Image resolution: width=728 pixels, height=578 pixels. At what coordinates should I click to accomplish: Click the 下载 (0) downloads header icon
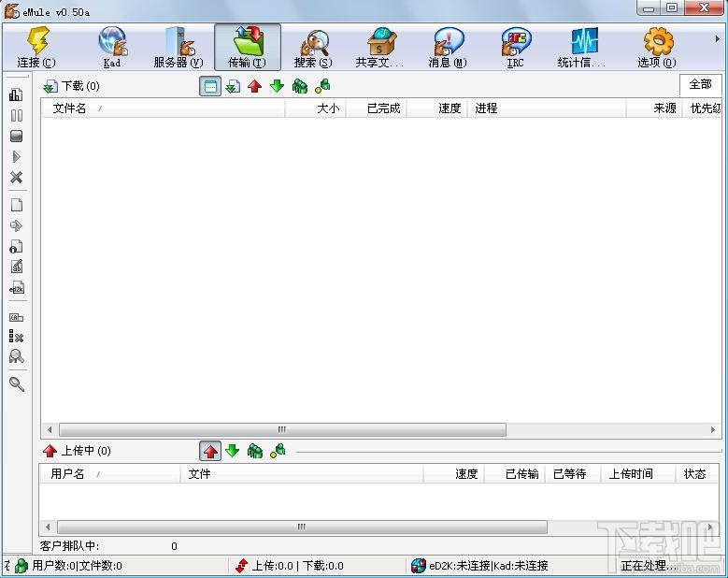click(50, 86)
